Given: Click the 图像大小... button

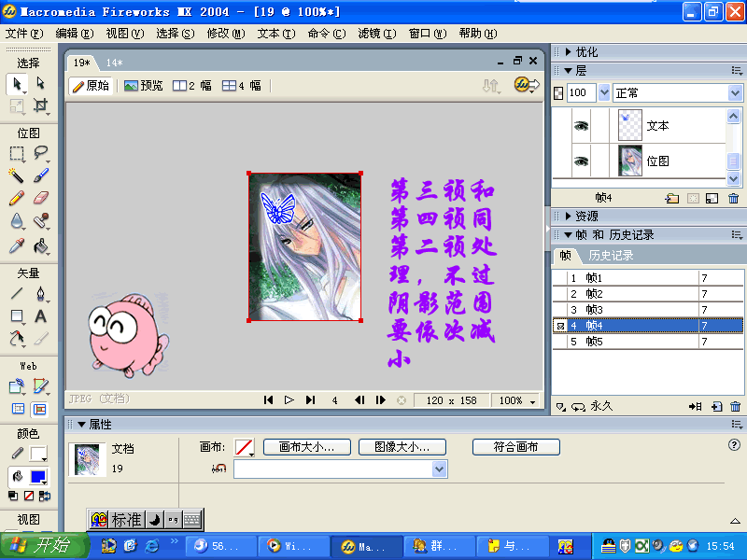Looking at the screenshot, I should pos(402,447).
